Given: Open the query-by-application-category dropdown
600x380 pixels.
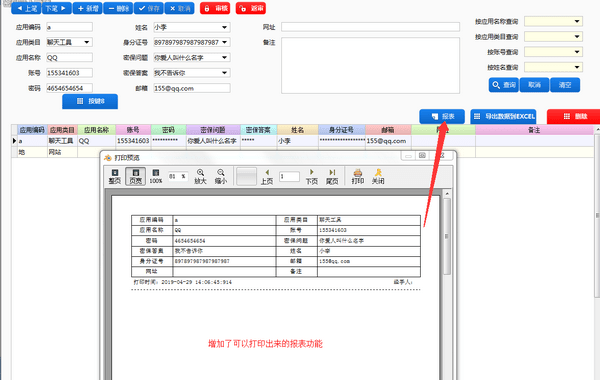Looking at the screenshot, I should (577, 37).
